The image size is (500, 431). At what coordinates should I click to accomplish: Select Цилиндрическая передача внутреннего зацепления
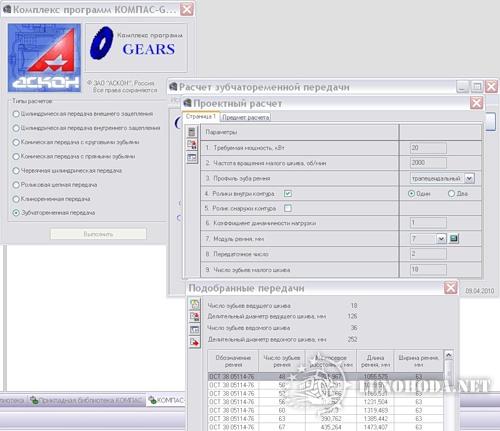16,128
